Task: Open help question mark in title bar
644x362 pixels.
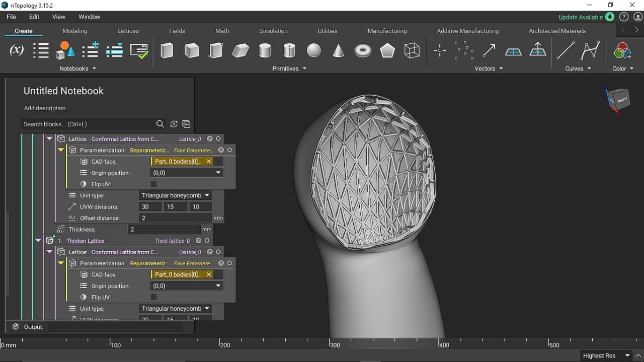Action: pos(624,17)
